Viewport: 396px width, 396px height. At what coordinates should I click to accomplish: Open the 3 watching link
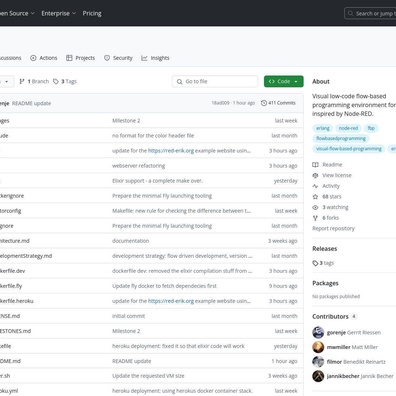click(x=335, y=207)
